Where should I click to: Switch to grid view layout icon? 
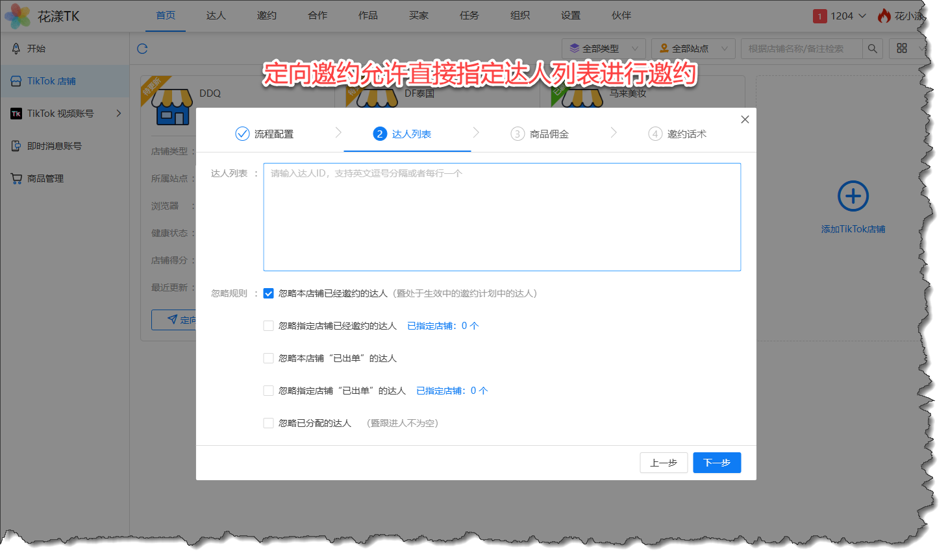click(x=902, y=49)
